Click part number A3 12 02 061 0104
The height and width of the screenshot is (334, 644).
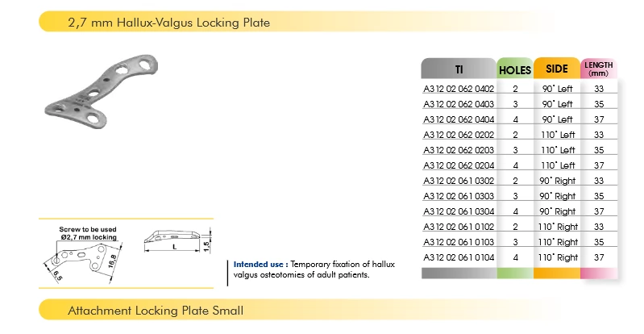pyautogui.click(x=459, y=257)
